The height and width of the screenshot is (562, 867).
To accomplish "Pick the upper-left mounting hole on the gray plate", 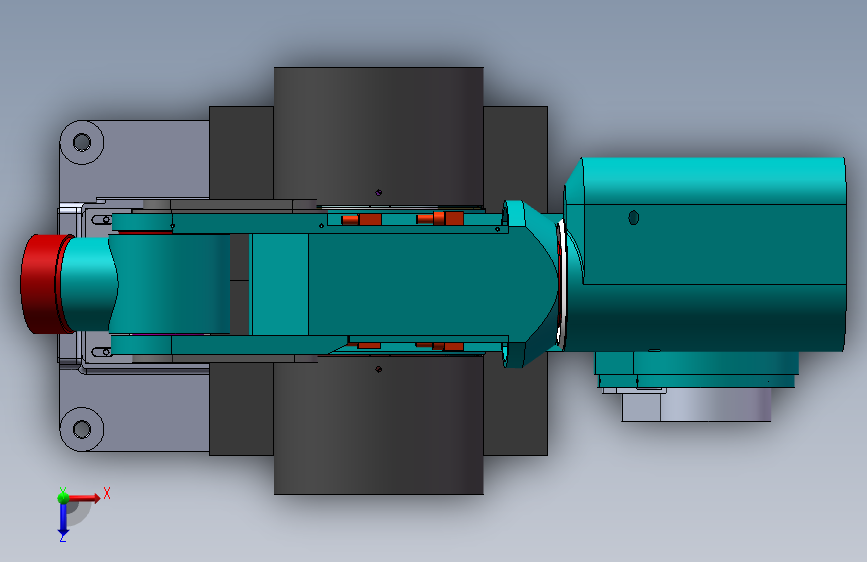I will [x=82, y=142].
